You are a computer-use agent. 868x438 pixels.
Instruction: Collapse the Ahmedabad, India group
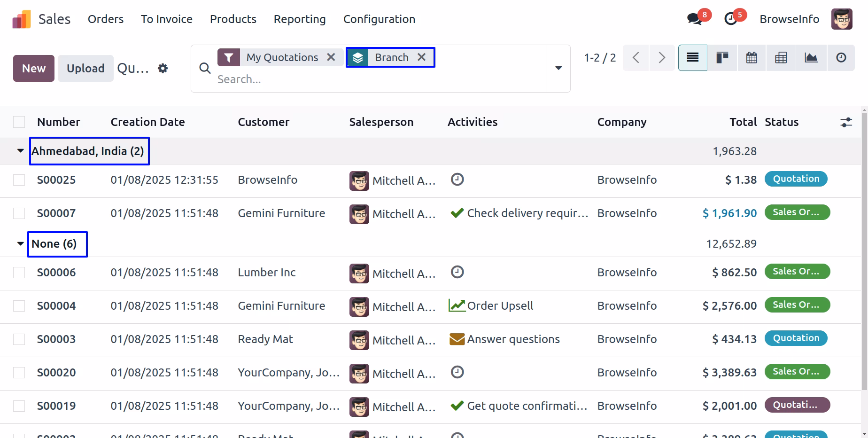pos(20,151)
